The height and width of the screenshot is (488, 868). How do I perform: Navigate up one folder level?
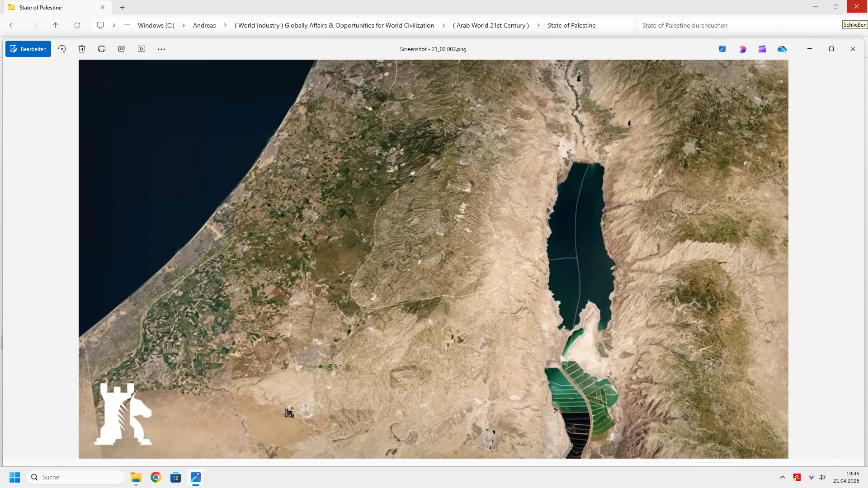tap(56, 25)
